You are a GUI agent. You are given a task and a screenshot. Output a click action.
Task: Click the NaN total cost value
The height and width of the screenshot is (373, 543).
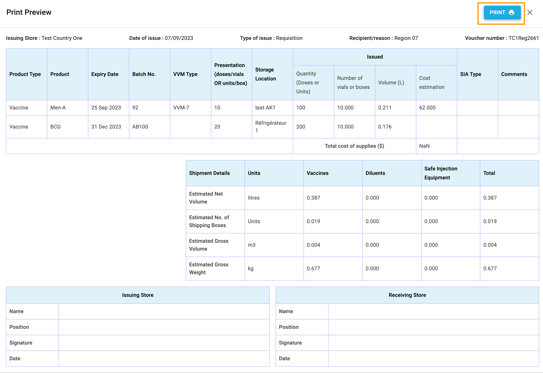tap(424, 146)
